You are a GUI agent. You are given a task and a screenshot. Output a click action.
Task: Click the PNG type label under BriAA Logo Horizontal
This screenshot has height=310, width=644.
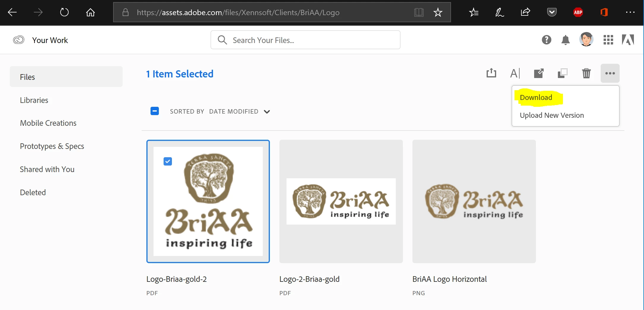pos(418,293)
